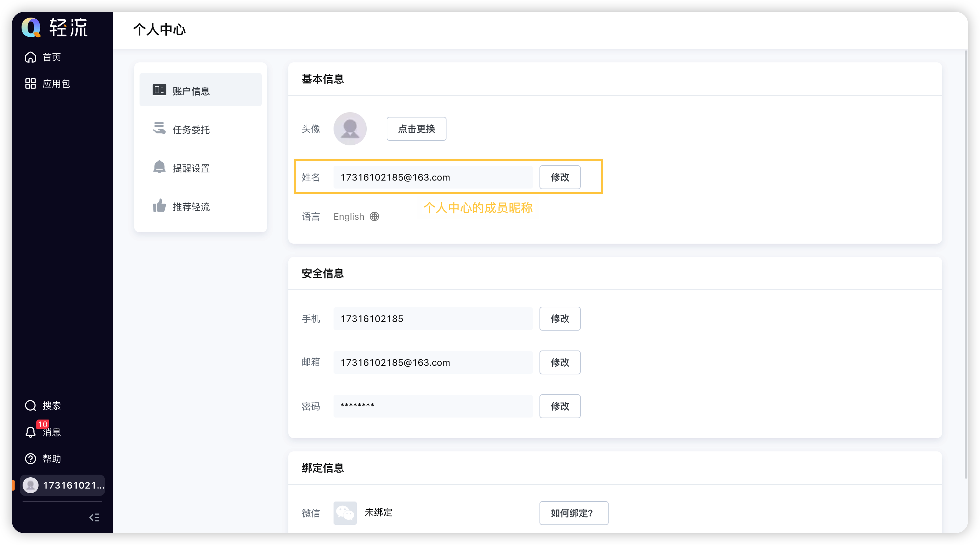Screen dimensions: 980x545
Task: Click the profile avatar image next to 头像
Action: (350, 128)
